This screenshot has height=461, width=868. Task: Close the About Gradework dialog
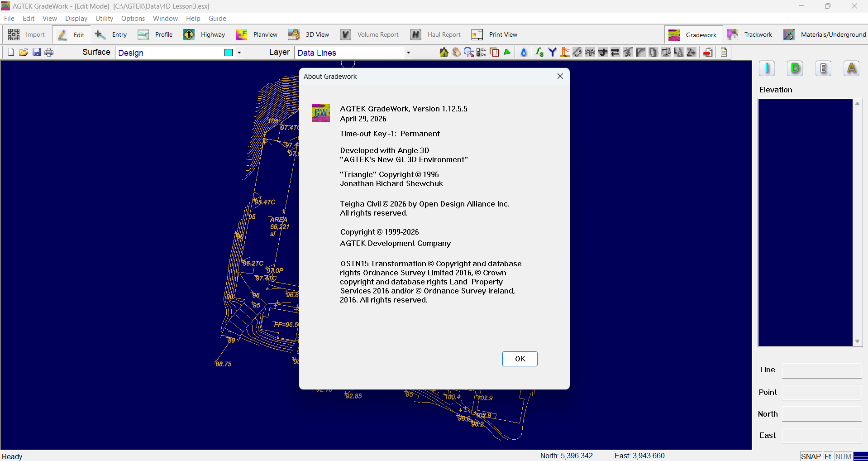click(560, 76)
